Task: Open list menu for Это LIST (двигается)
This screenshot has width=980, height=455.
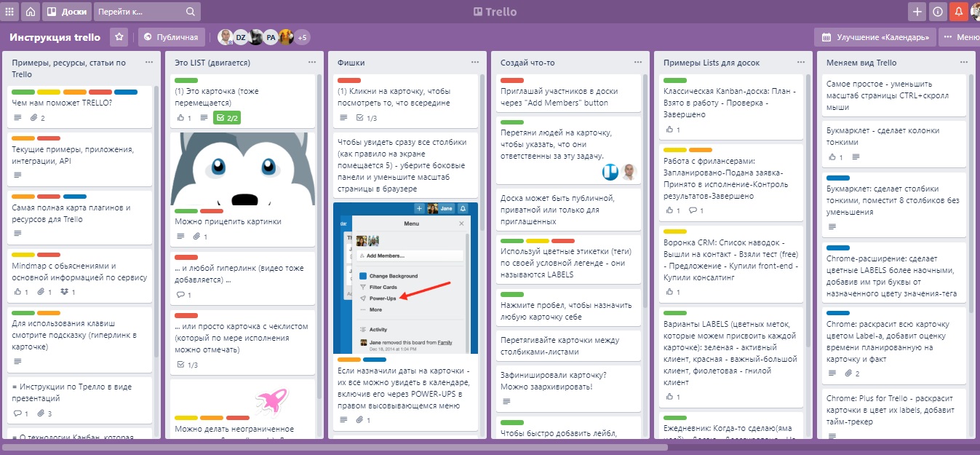Action: 311,63
